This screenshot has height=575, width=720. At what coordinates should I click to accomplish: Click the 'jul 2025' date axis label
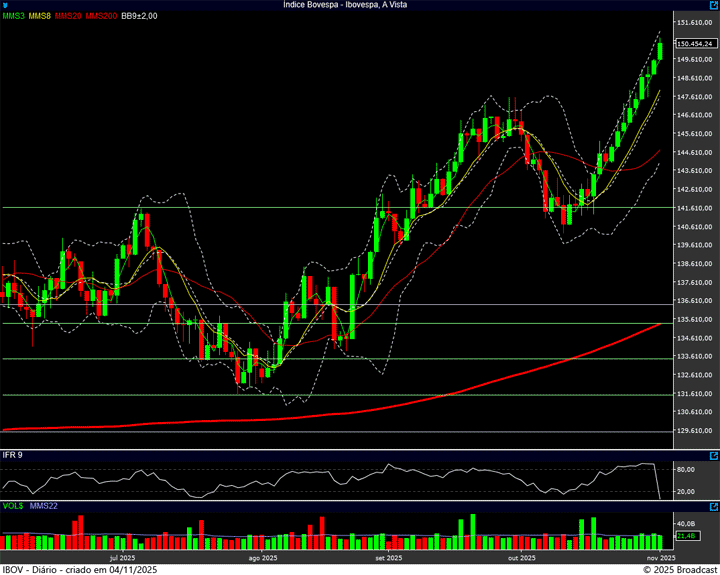point(121,557)
